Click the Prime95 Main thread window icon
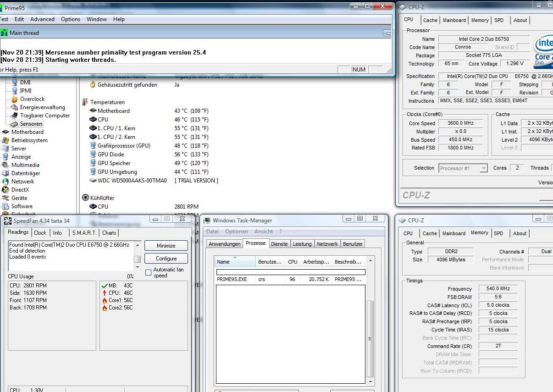 coord(4,33)
